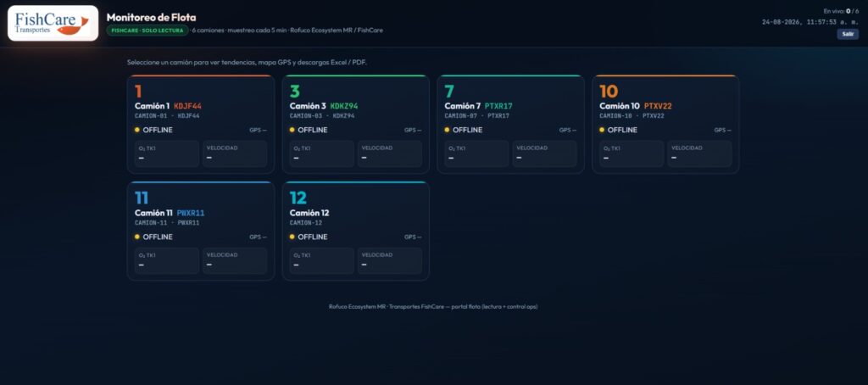
Task: Click license plate PTXV22 in orange
Action: pyautogui.click(x=658, y=106)
